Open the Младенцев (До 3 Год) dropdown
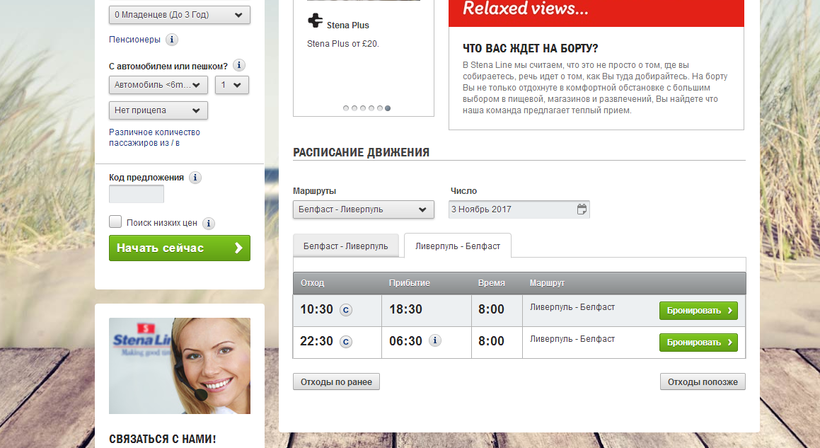820x448 pixels. click(180, 15)
